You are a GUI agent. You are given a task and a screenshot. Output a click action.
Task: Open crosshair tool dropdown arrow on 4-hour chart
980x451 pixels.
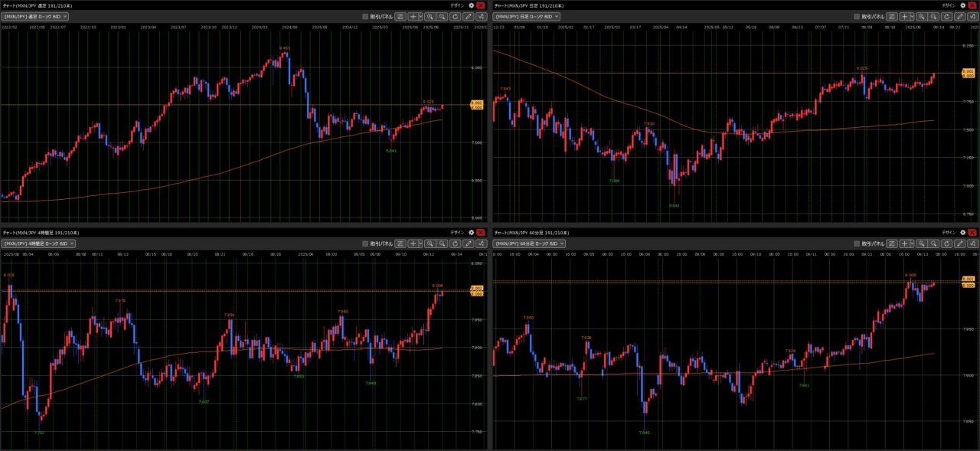pos(420,243)
